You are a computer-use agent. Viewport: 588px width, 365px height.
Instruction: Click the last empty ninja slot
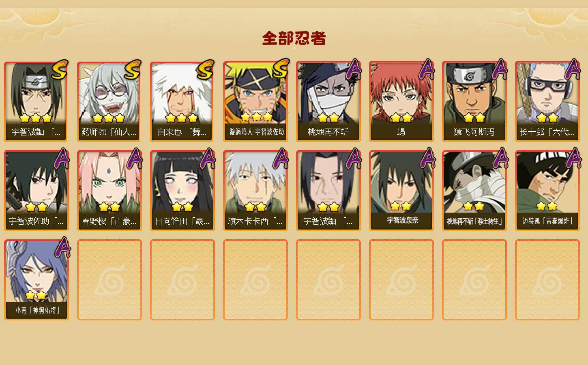(547, 280)
